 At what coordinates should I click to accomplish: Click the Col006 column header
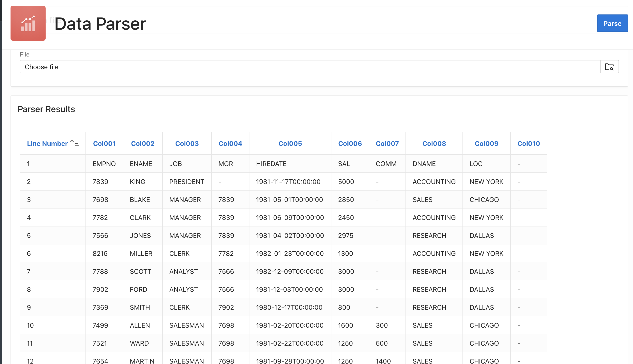pos(350,143)
